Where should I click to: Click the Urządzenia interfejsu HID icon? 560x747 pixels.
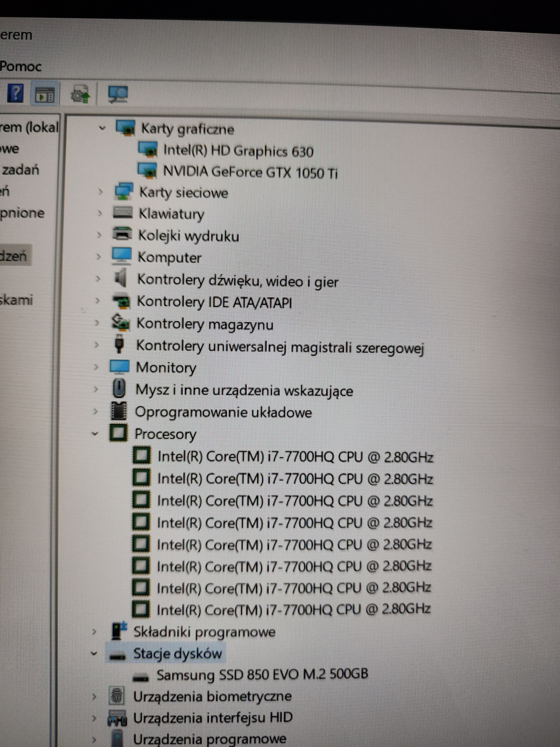click(x=117, y=718)
